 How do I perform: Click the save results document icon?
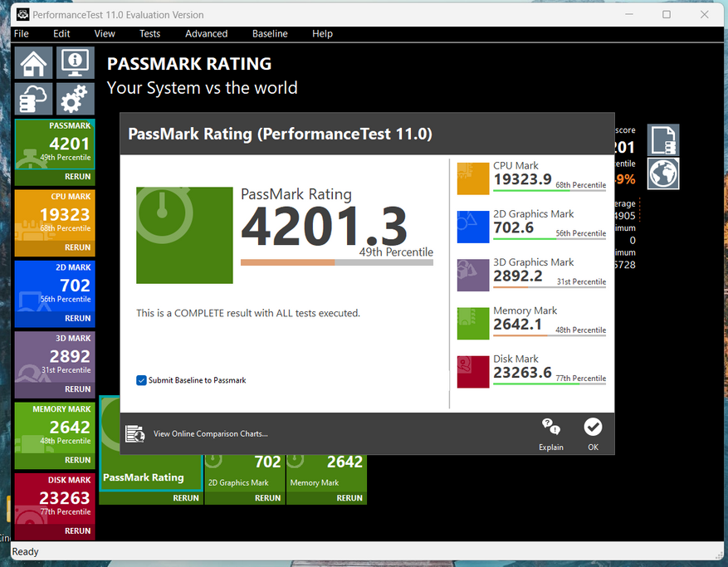663,139
